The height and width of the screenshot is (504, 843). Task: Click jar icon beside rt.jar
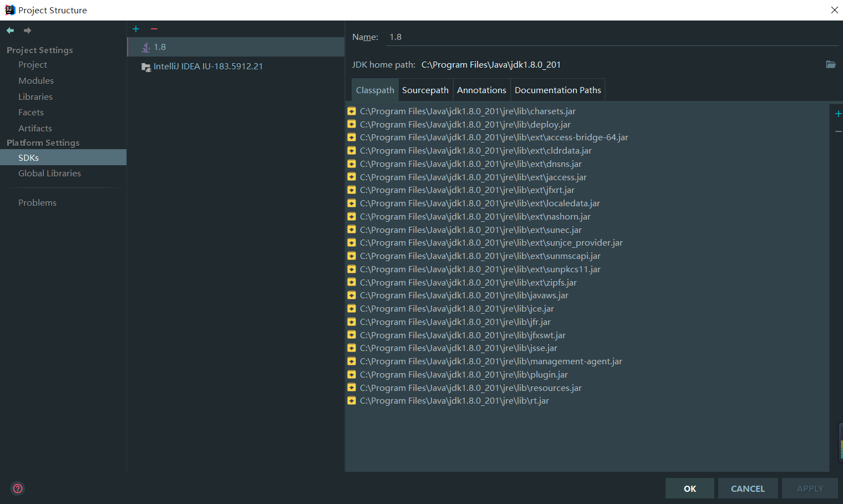tap(352, 400)
